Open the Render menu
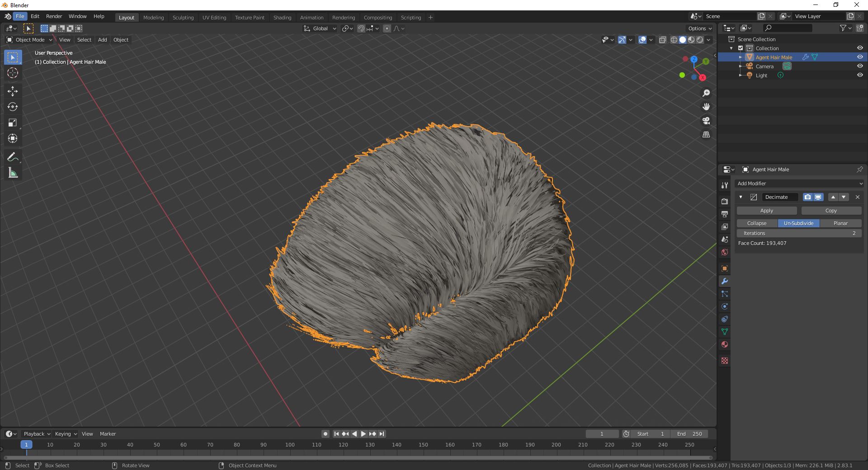868x470 pixels. click(x=54, y=16)
